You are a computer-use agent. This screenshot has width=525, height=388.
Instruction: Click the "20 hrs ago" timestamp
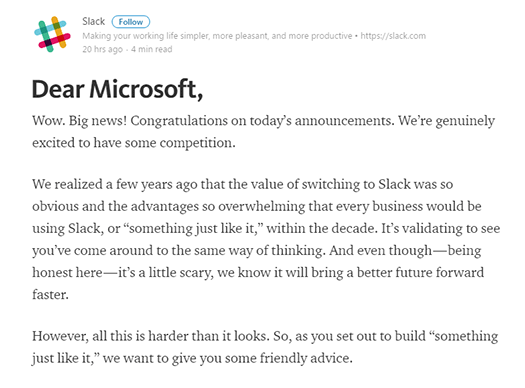click(x=102, y=49)
